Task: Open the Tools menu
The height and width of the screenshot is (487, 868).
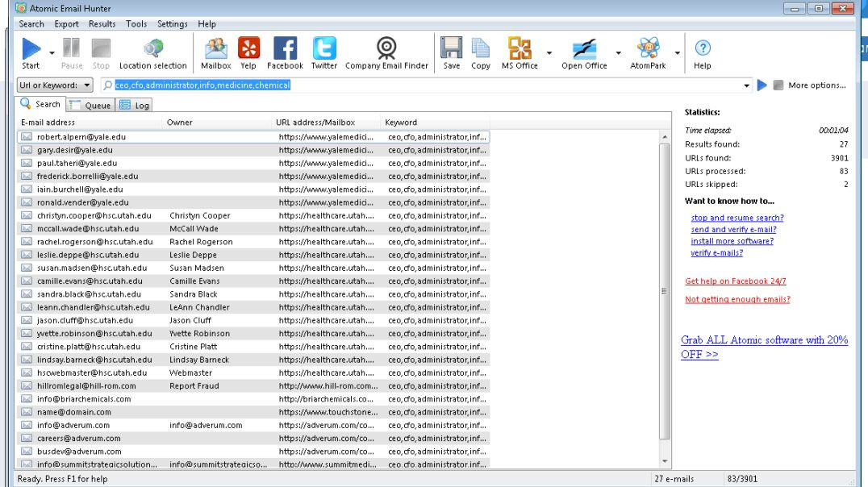Action: coord(136,24)
